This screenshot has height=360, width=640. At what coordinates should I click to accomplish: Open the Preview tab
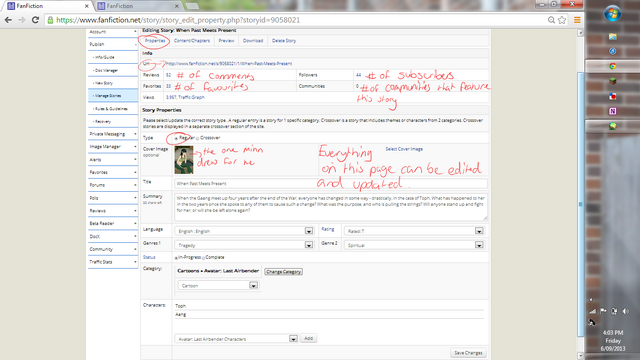pyautogui.click(x=226, y=41)
